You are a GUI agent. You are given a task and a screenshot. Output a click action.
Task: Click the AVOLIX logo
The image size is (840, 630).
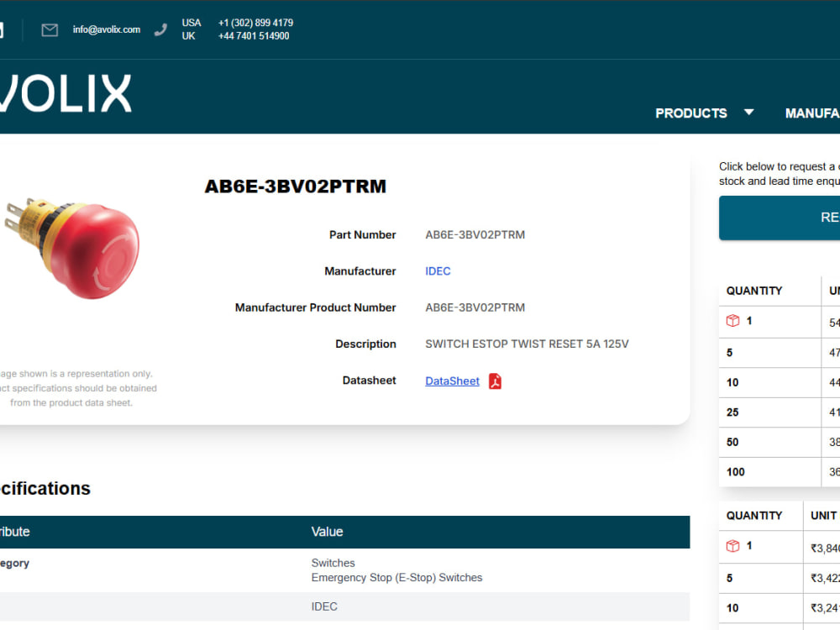coord(66,93)
